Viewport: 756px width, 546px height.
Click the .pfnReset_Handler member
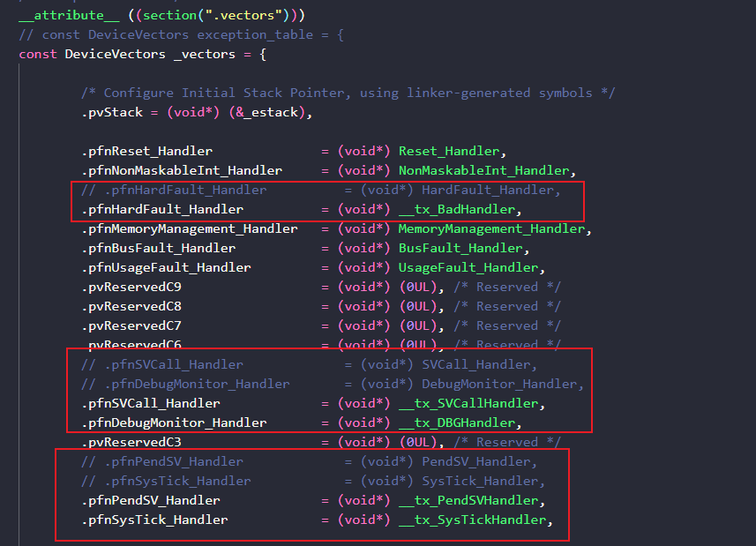coord(146,152)
